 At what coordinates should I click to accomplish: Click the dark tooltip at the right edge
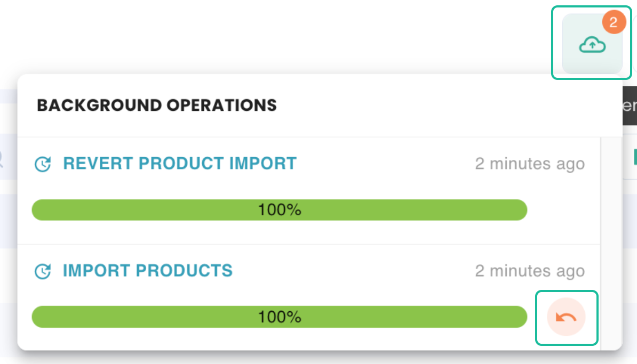[x=630, y=105]
